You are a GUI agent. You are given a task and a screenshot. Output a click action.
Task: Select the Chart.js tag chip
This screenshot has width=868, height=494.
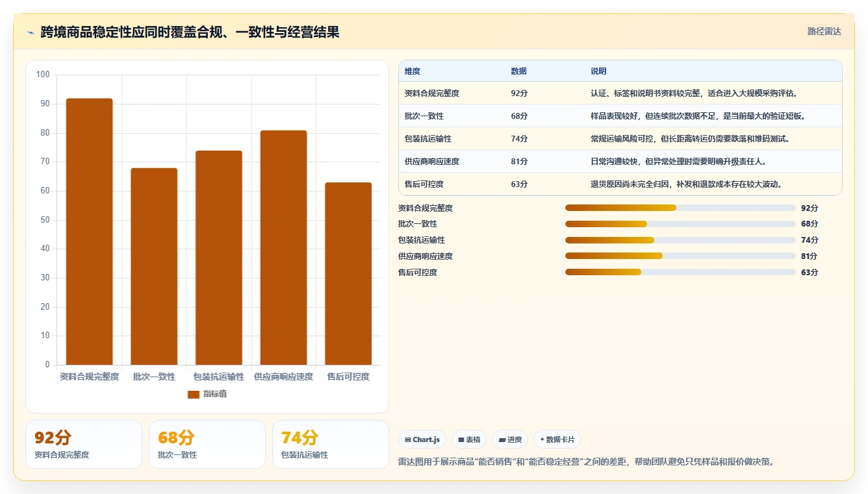pos(422,439)
